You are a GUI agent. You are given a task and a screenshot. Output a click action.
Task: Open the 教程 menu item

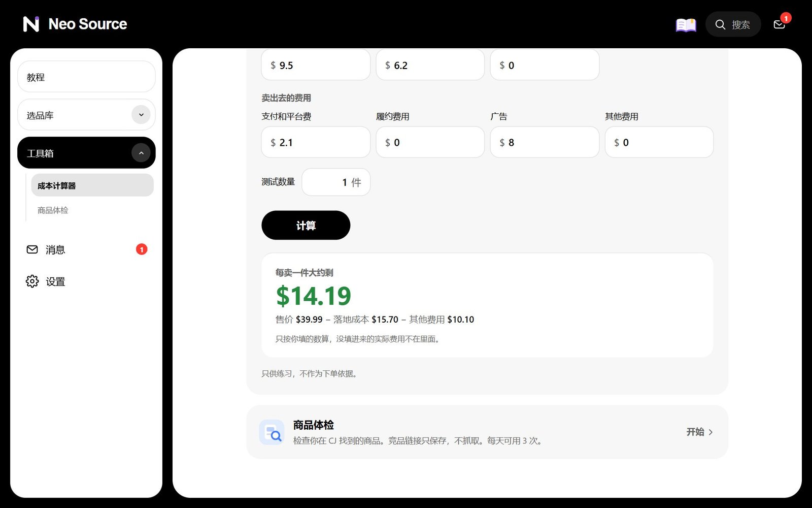(86, 77)
